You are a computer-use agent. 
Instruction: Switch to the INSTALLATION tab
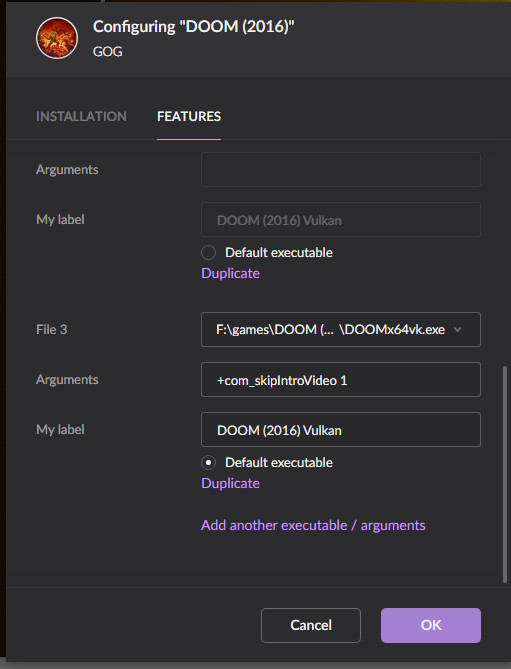point(81,116)
